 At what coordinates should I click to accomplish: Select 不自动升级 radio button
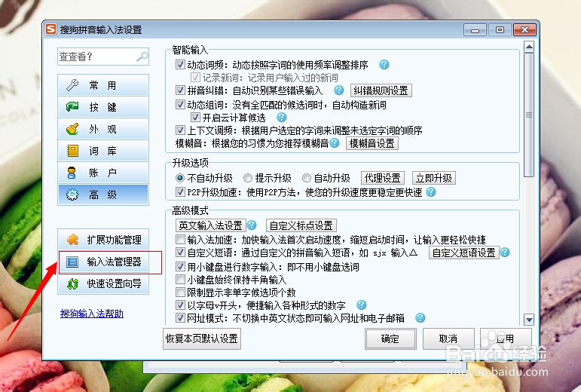(180, 178)
